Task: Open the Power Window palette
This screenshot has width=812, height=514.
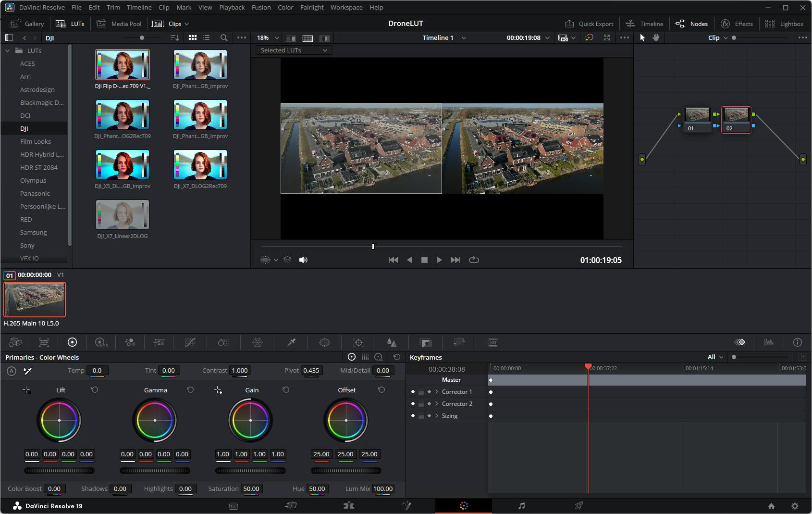Action: coord(325,342)
